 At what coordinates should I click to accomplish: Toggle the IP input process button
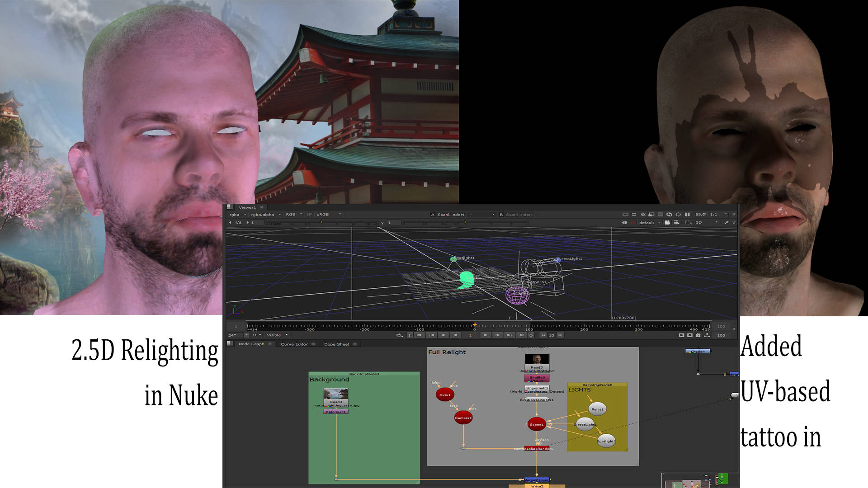(310, 215)
